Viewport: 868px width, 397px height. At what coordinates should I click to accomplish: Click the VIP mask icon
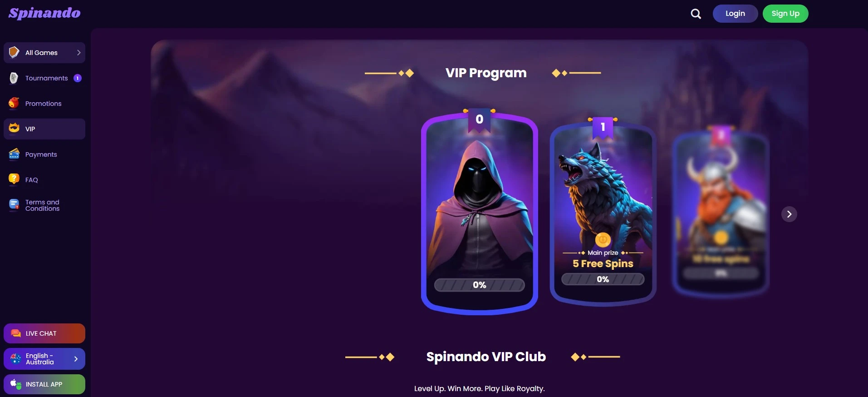pyautogui.click(x=14, y=129)
